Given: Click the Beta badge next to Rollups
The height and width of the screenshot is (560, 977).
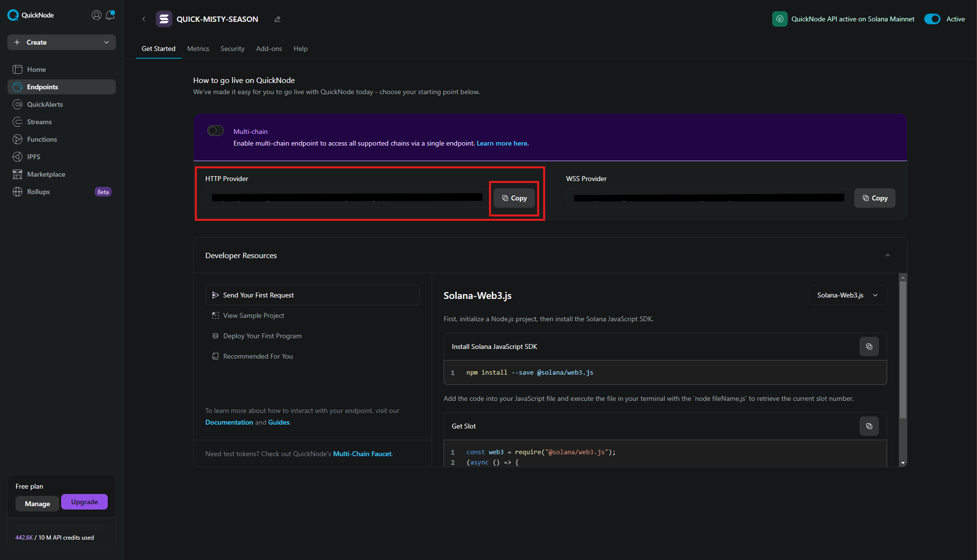Looking at the screenshot, I should point(103,192).
